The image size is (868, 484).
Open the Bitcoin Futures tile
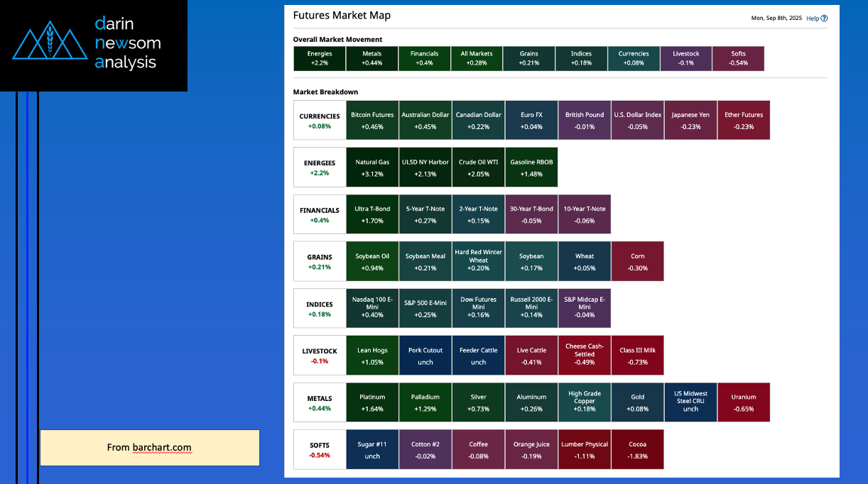tap(372, 121)
